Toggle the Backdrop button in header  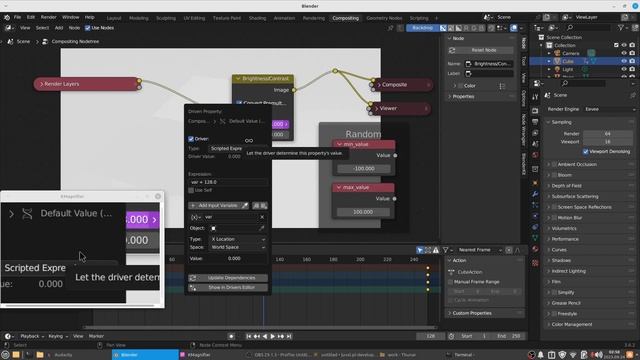(x=422, y=28)
